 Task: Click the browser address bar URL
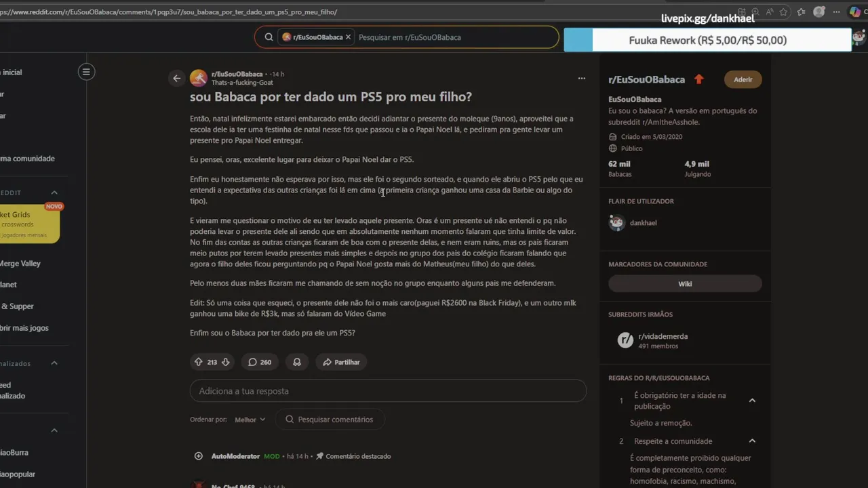point(170,12)
